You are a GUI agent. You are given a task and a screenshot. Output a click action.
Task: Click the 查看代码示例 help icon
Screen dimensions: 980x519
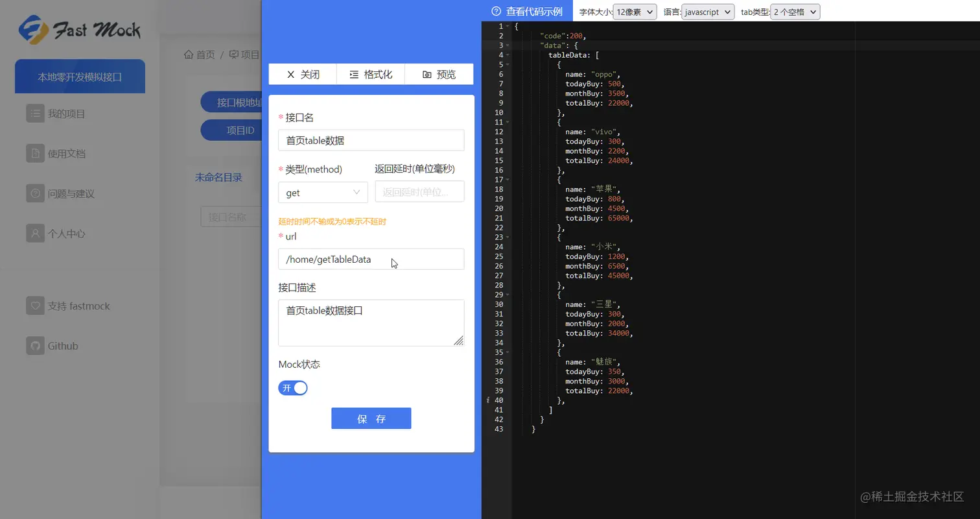pos(496,11)
